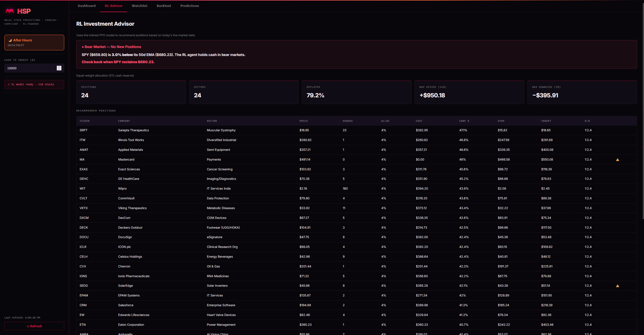The height and width of the screenshot is (335, 644).
Task: Click the refresh arrow icon inside the Refresh button
Action: coord(28,326)
